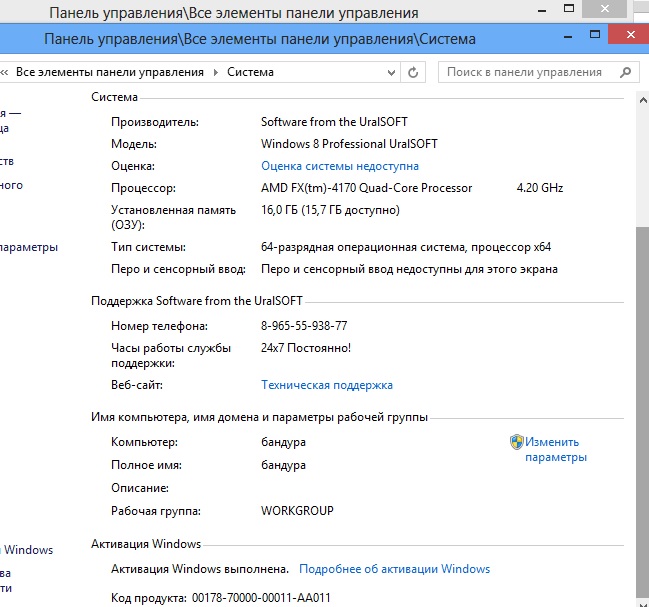Open 'Подробнее об активации Windows' link
The height and width of the screenshot is (607, 649).
[x=394, y=569]
